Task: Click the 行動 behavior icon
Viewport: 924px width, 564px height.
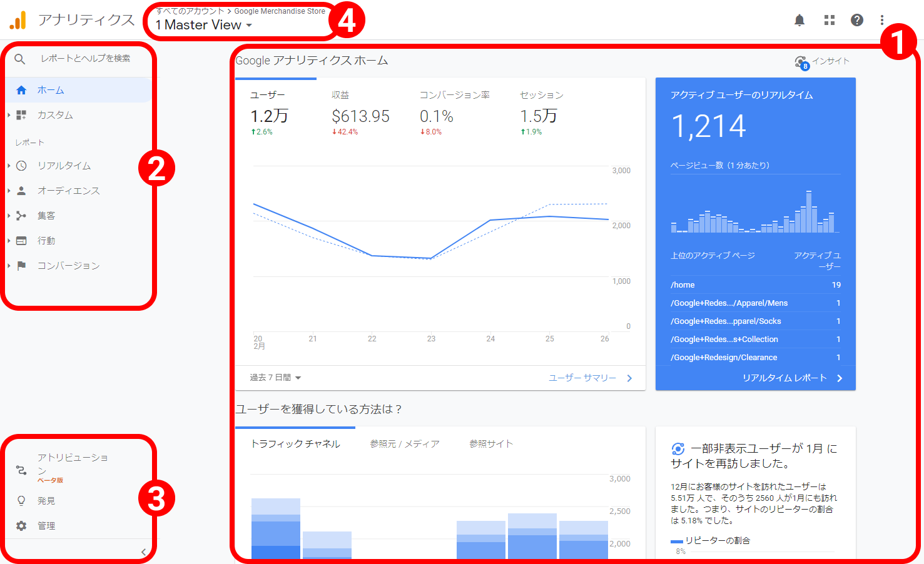Action: [x=21, y=241]
